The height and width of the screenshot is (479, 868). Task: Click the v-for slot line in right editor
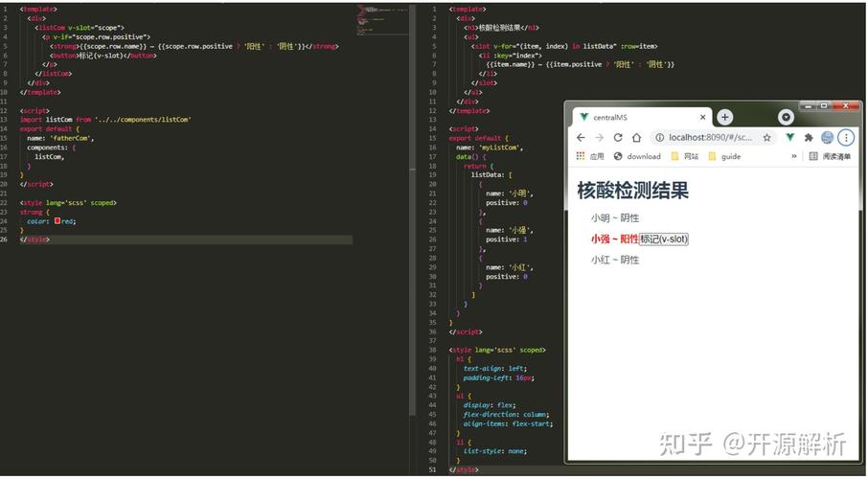pos(564,46)
